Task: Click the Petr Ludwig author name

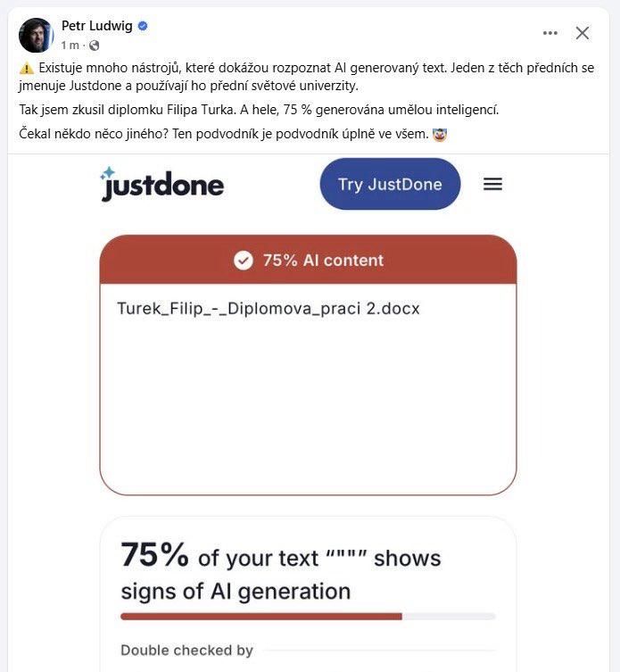Action: pyautogui.click(x=97, y=26)
